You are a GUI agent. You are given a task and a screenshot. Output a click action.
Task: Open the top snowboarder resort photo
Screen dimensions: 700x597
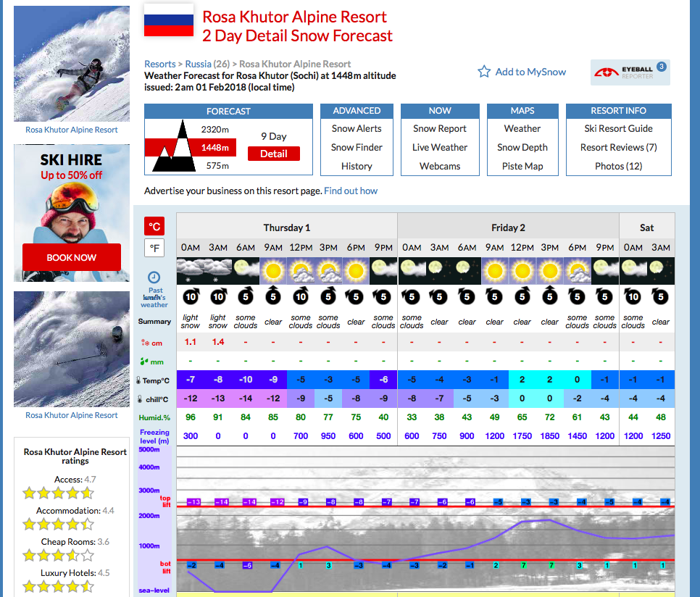[72, 63]
